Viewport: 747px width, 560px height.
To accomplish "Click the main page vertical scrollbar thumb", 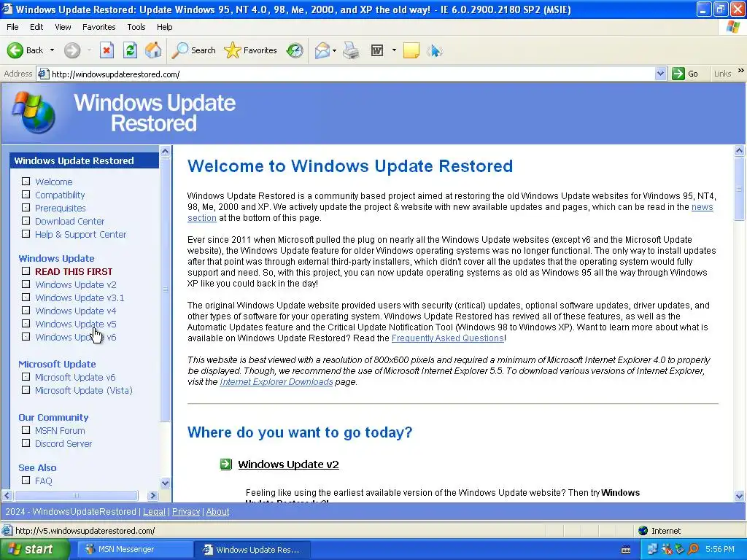I will coord(740,187).
